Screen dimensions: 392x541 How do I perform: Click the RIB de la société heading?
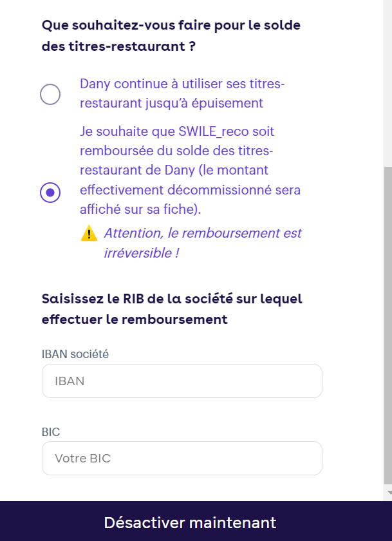(x=172, y=308)
